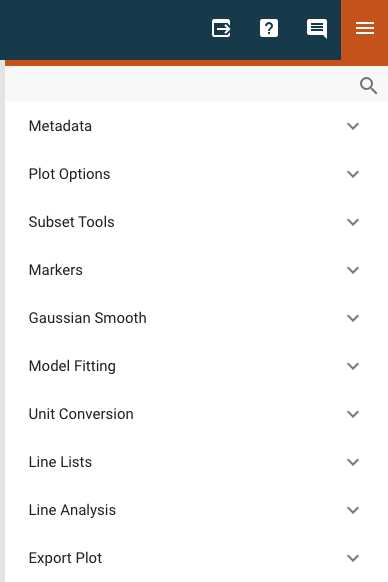Image resolution: width=388 pixels, height=582 pixels.
Task: Expand the Gaussian Smooth chevron
Action: pyautogui.click(x=353, y=318)
